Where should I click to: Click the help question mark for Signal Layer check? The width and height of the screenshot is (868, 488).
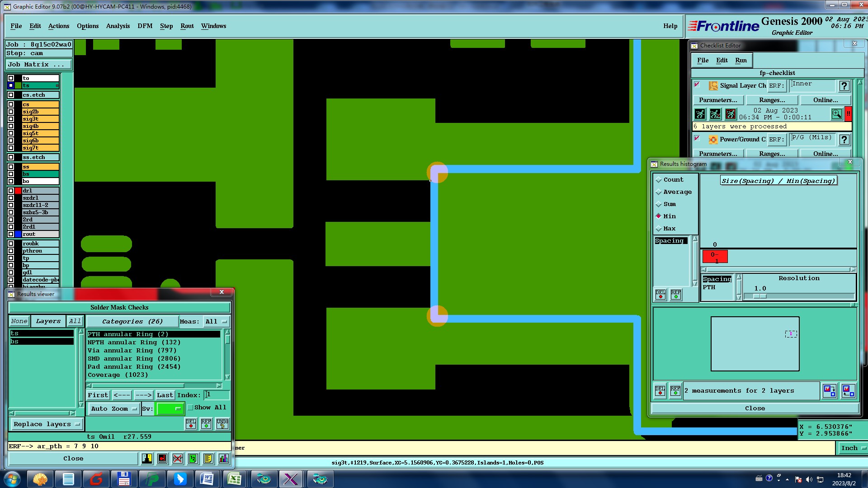coord(844,86)
